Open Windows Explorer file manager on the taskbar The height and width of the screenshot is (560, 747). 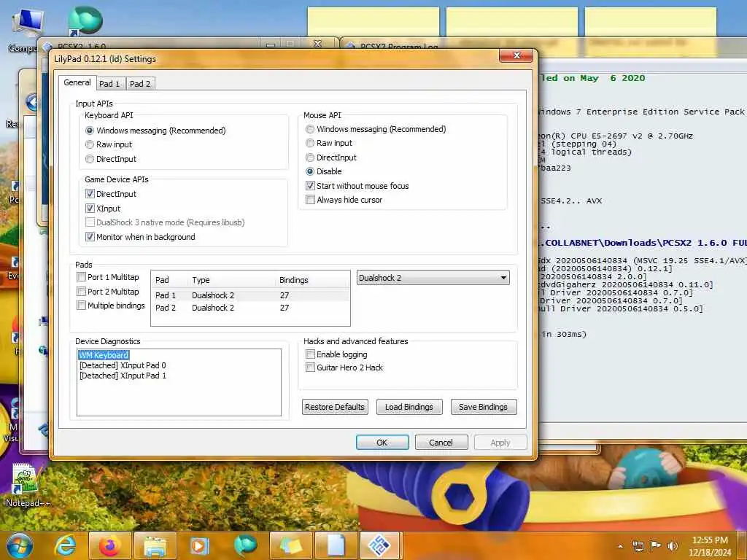[x=155, y=545]
